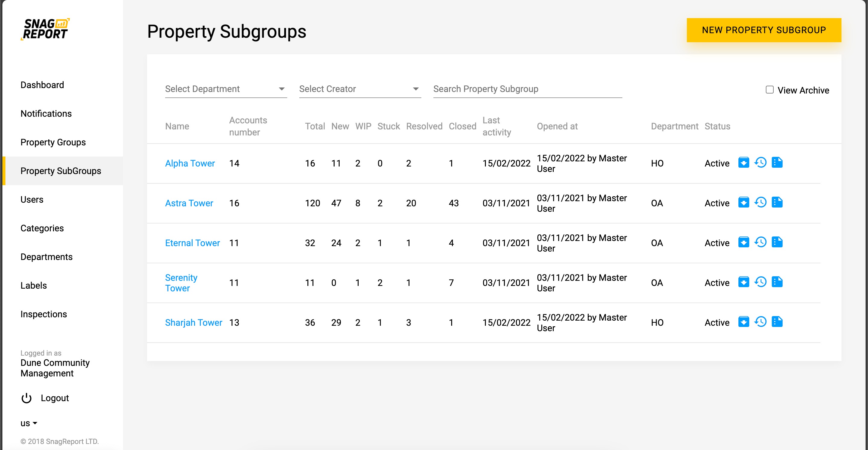
Task: Click Alpha Tower department HO
Action: (x=657, y=163)
